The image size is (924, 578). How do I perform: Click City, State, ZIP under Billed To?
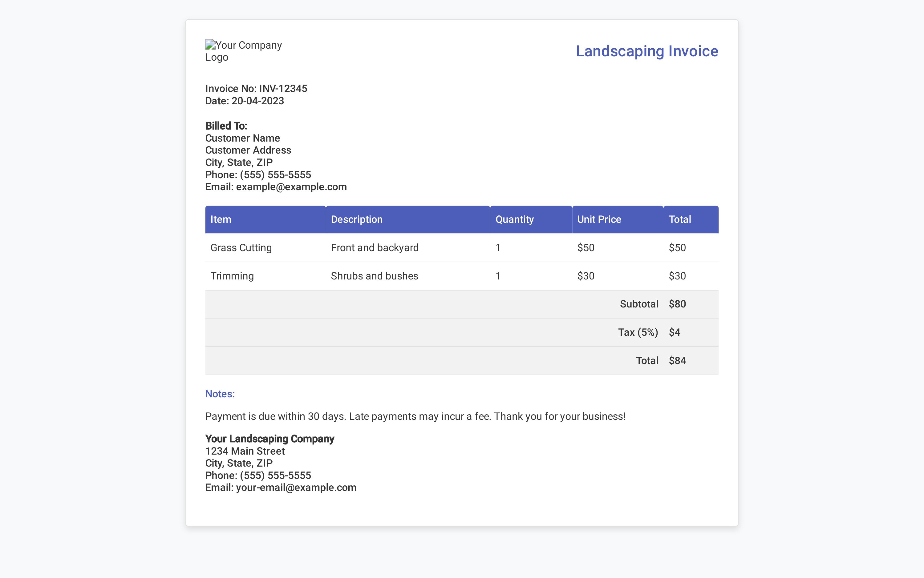[239, 163]
